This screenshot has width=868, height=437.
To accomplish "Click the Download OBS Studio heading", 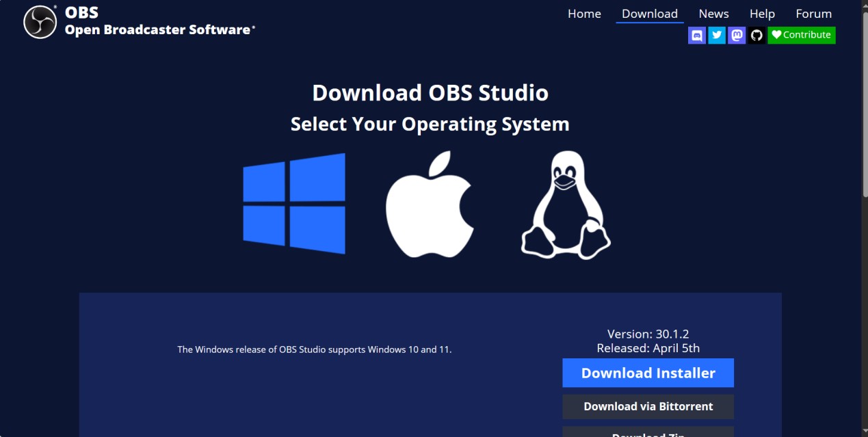I will pos(430,92).
